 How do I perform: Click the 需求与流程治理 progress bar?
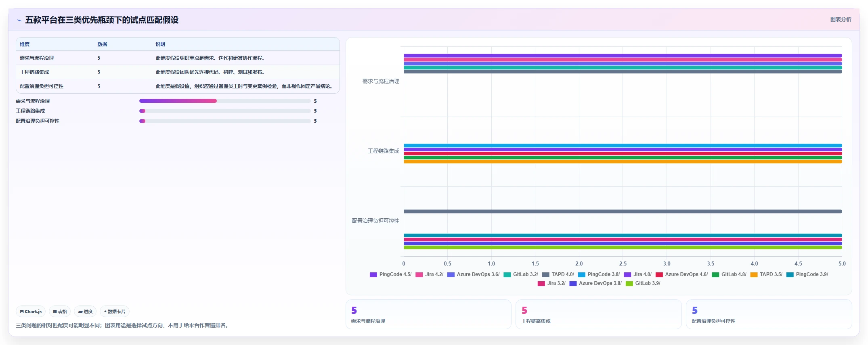(225, 101)
